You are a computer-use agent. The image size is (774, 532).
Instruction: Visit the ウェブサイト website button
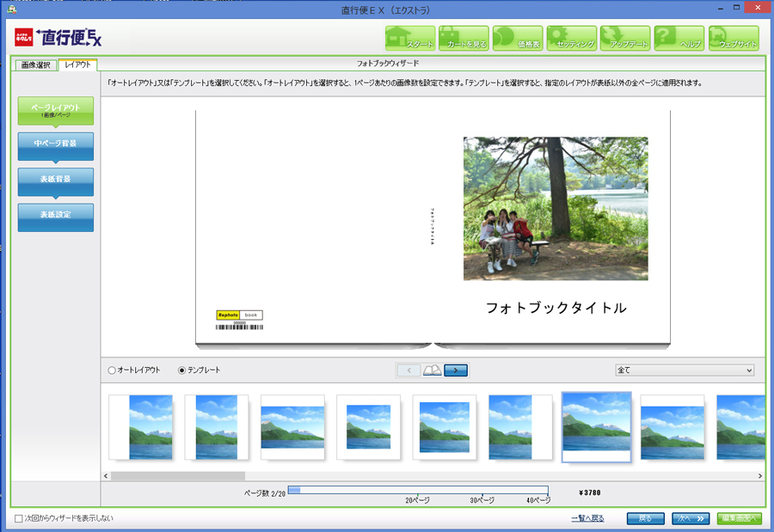pyautogui.click(x=733, y=38)
